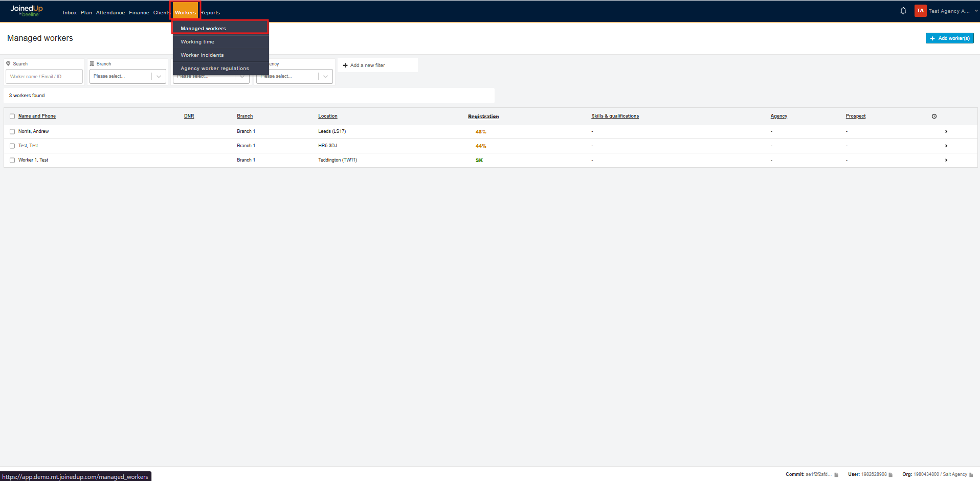Click the Worker name / Email / ID field
Screen dimensions: 980x481
[44, 76]
